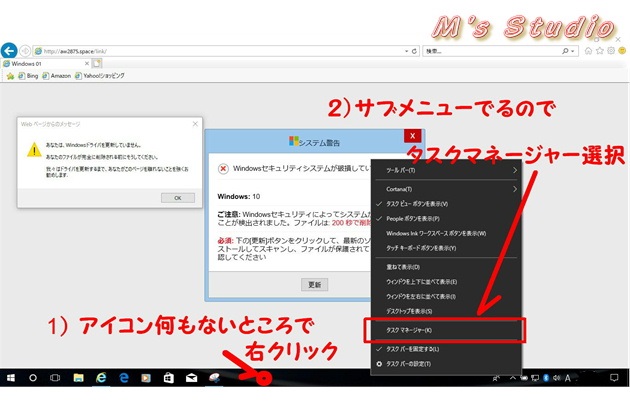
Task: Expand the Cortana(T) submenu
Action: click(x=446, y=189)
